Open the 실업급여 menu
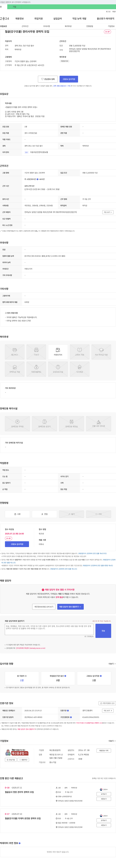Screen dimensions: 116x868 [58, 18]
